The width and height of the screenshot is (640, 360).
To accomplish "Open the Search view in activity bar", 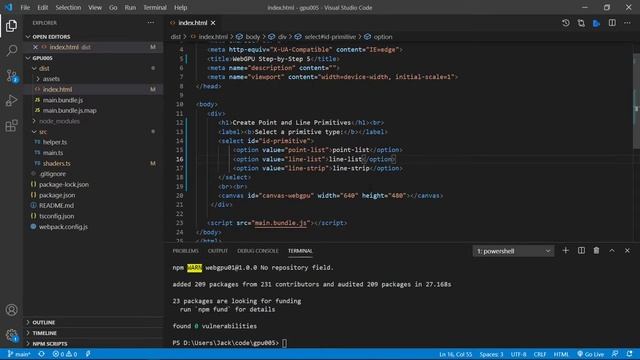I will tap(11, 51).
